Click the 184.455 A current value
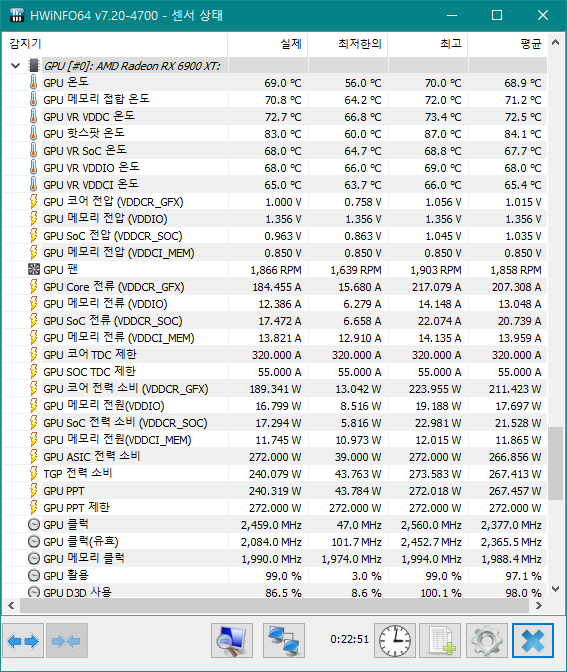This screenshot has width=567, height=672. (276, 287)
